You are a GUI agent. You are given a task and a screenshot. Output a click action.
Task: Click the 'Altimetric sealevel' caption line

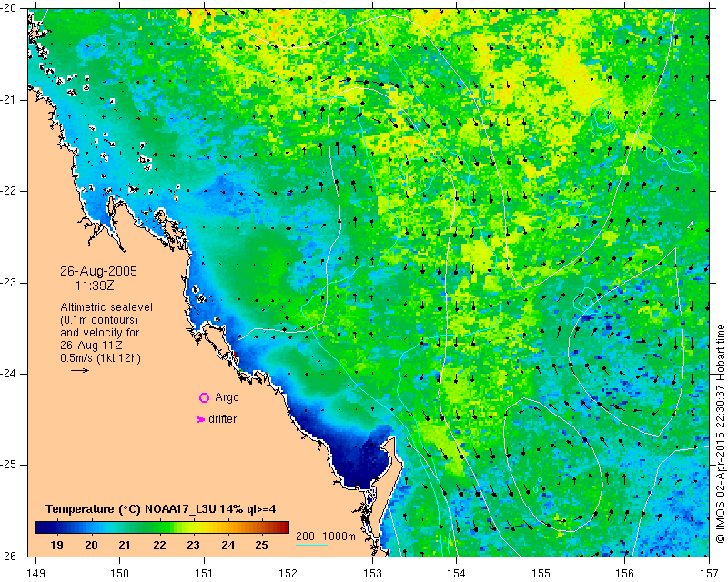106,307
